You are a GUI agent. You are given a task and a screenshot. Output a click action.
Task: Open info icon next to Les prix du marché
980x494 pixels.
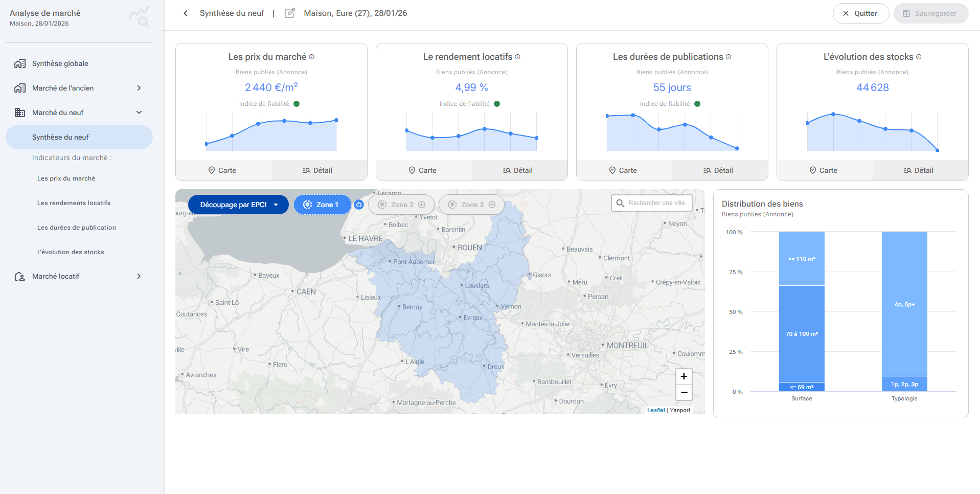[x=312, y=57]
